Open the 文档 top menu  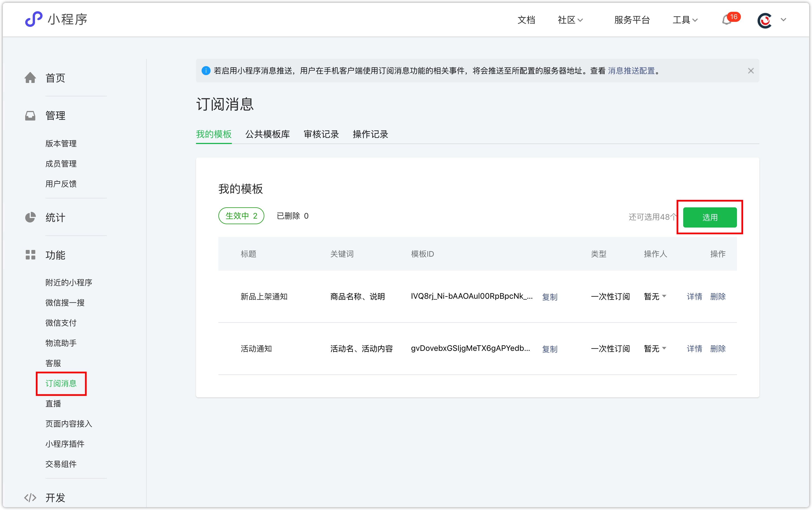[x=526, y=20]
